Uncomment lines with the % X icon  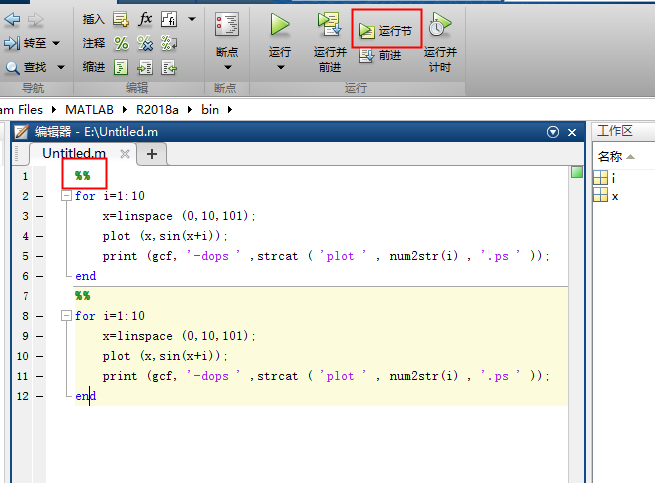[x=145, y=43]
